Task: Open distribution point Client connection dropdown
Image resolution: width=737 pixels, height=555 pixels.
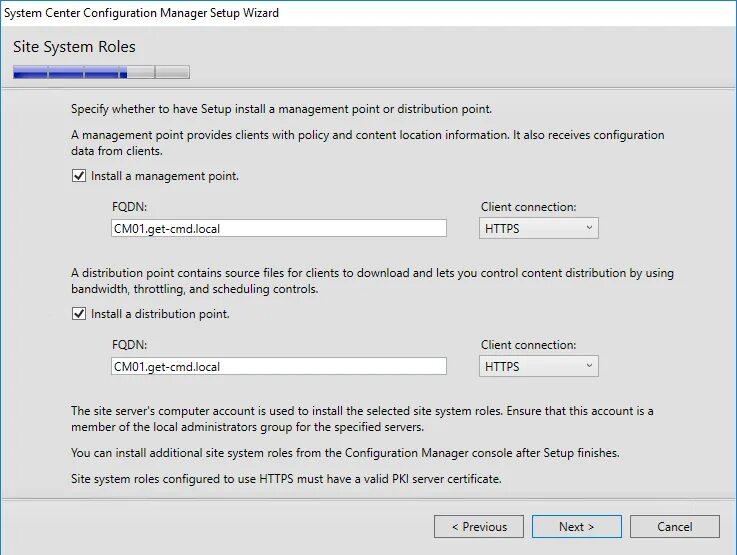Action: click(539, 367)
